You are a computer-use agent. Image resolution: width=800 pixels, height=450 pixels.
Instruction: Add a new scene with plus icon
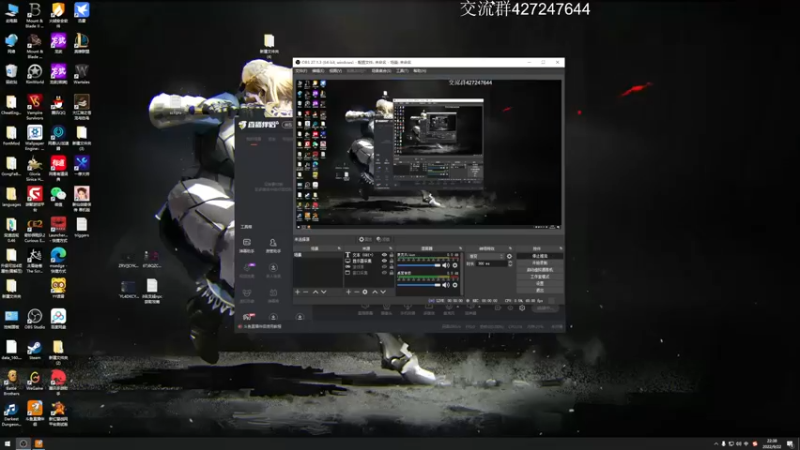[x=297, y=292]
